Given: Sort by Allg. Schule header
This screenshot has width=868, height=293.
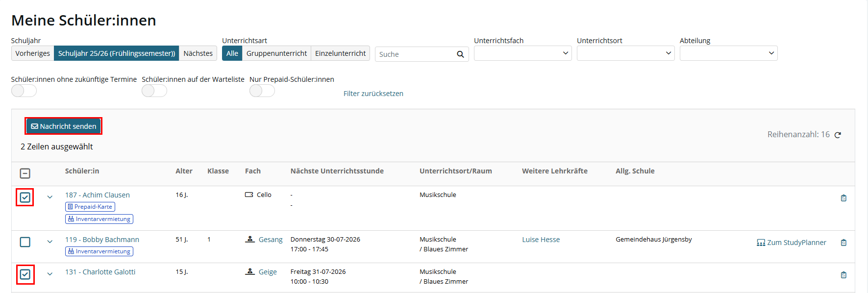Looking at the screenshot, I should pos(635,171).
